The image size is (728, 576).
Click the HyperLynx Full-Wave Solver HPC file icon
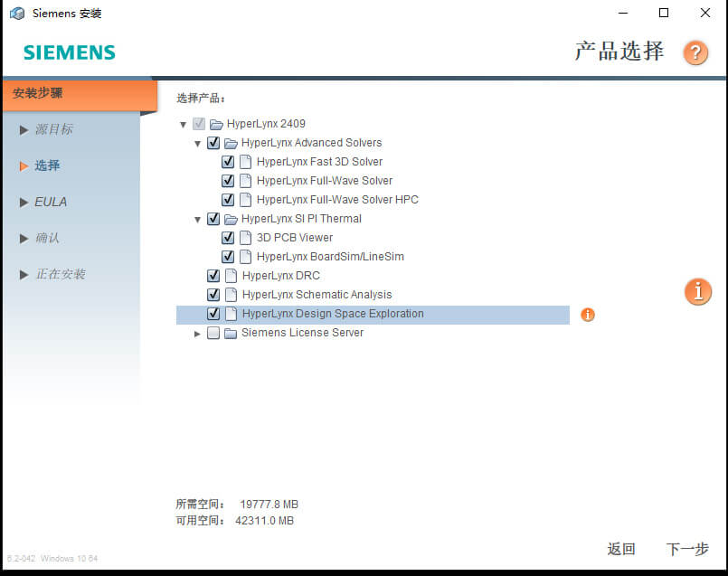(246, 200)
